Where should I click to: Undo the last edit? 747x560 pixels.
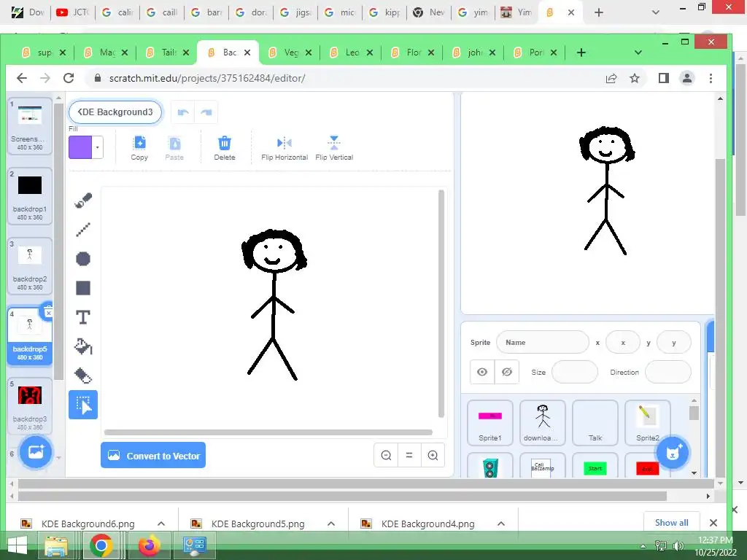[x=183, y=112]
